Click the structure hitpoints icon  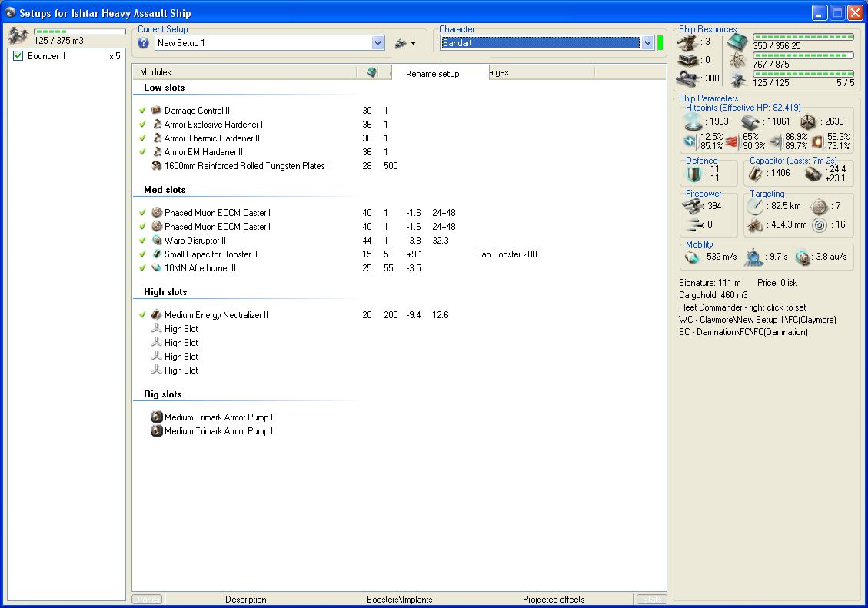point(808,121)
